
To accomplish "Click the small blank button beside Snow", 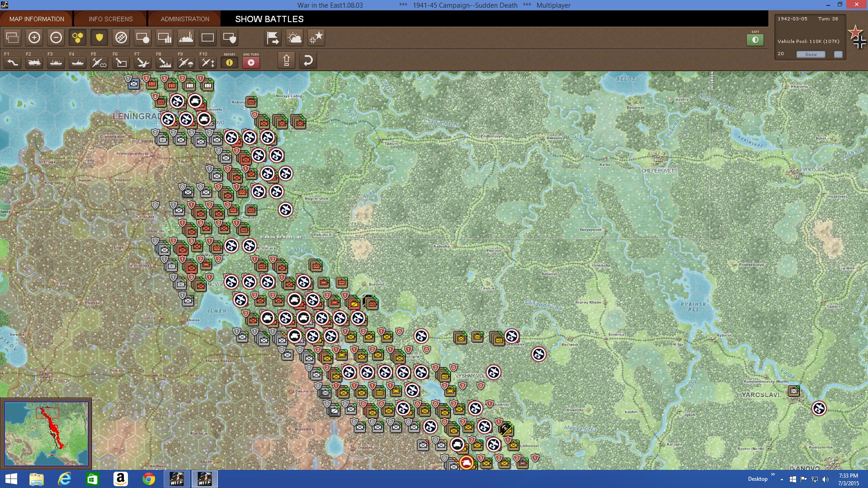I will [838, 54].
